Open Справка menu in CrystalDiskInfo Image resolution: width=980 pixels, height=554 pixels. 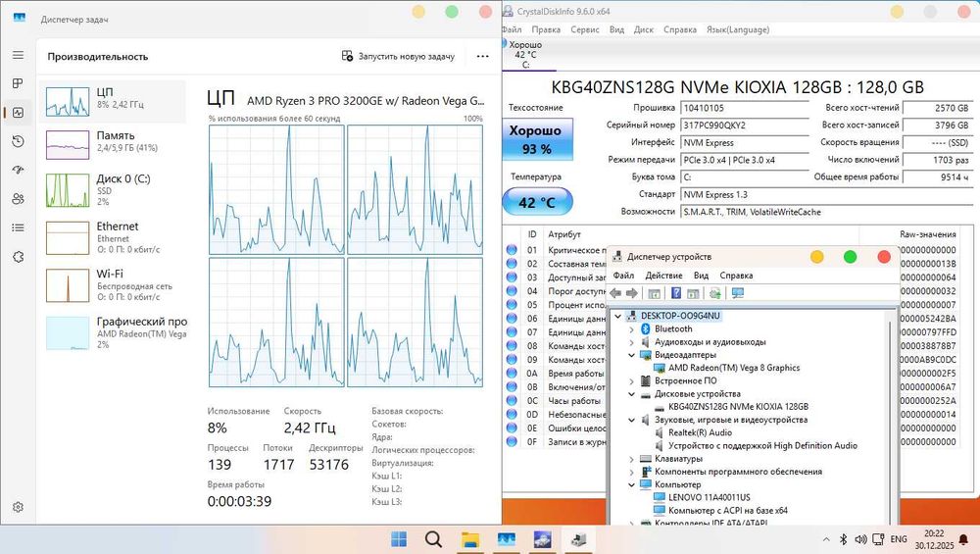coord(680,29)
